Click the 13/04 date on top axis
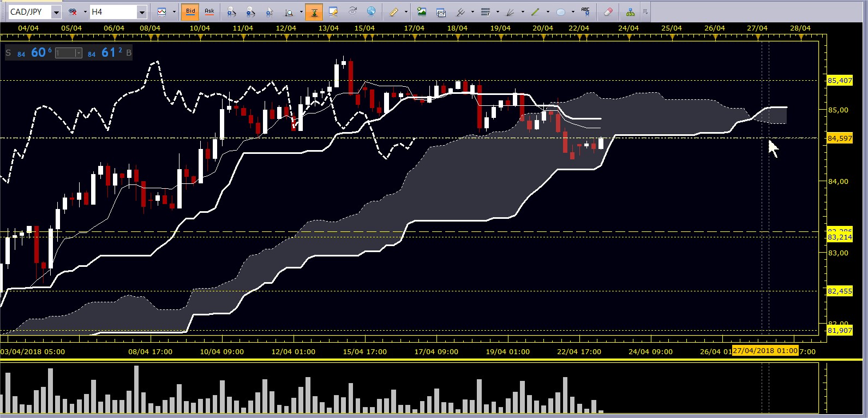868x418 pixels. tap(328, 28)
